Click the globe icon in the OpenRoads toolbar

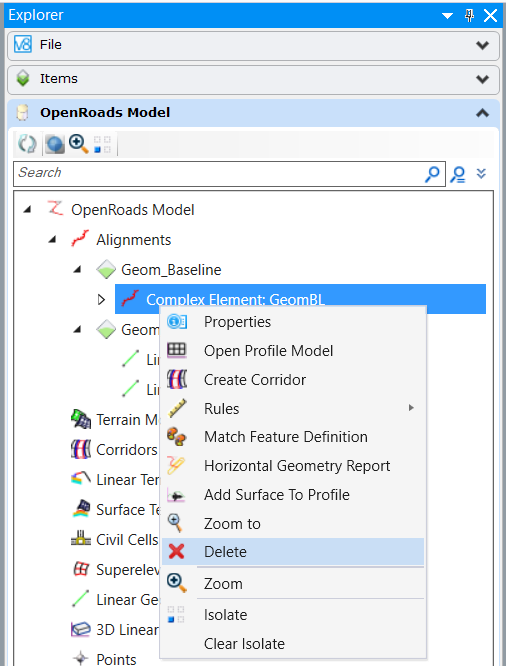coord(54,144)
